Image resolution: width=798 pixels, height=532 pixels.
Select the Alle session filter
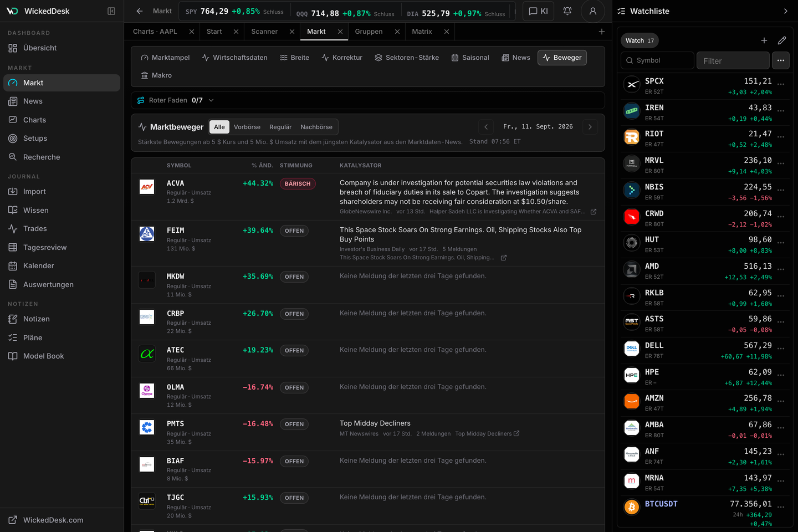point(219,127)
